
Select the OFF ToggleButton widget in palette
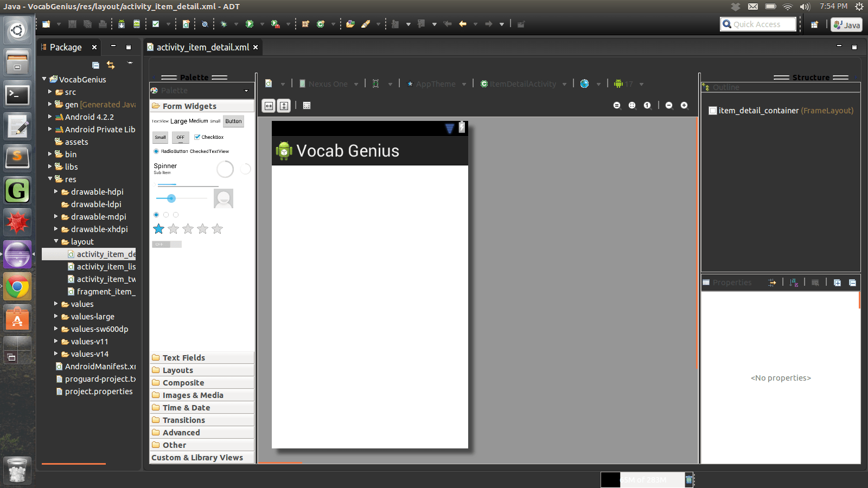(x=181, y=137)
